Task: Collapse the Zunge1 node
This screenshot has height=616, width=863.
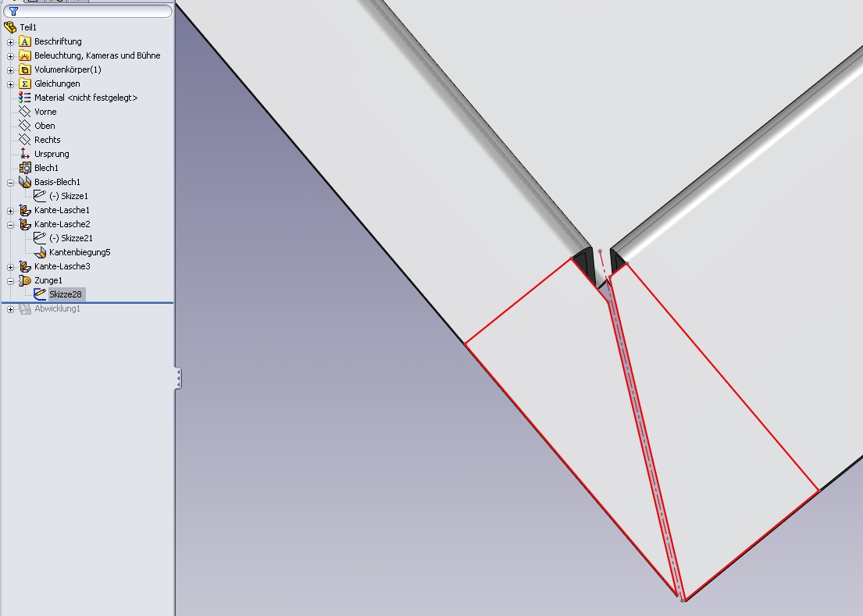Action: coord(10,280)
